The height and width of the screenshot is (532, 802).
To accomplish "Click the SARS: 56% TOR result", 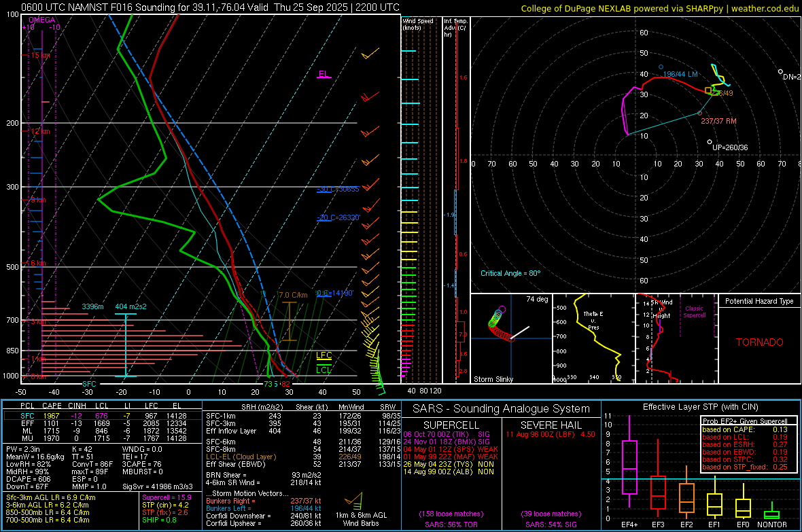I will pos(451,525).
